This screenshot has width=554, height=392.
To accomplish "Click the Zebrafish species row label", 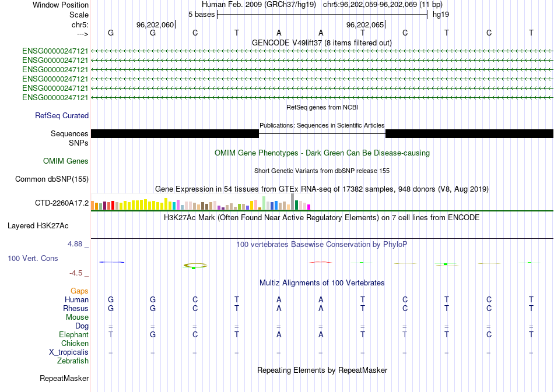I will (73, 361).
